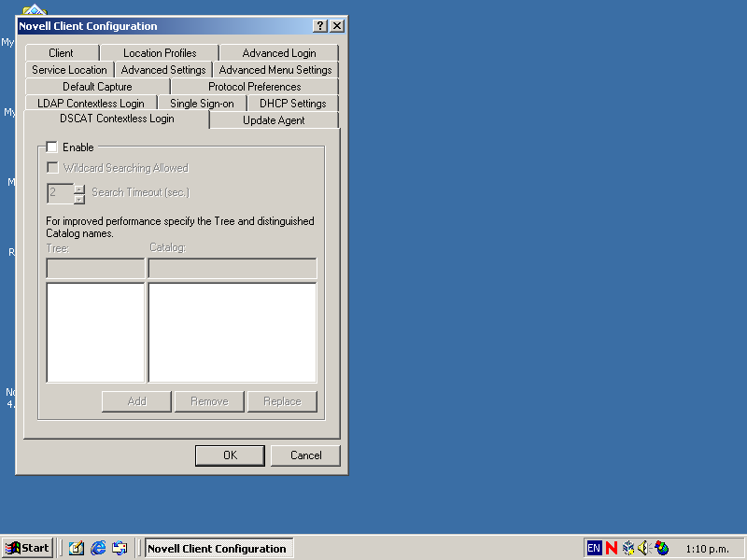Click the Replace button
This screenshot has height=560, width=747.
282,401
